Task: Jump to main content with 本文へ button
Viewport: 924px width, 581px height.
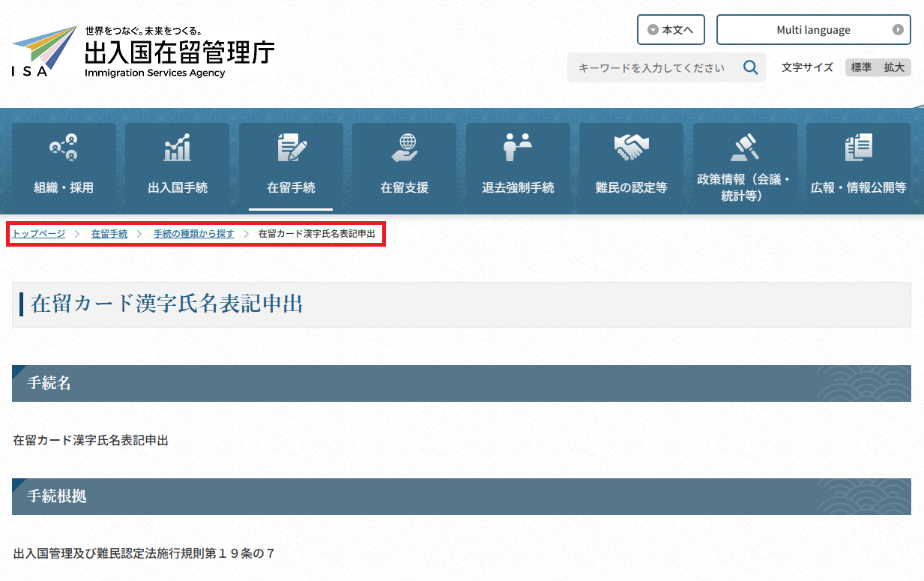Action: tap(671, 30)
